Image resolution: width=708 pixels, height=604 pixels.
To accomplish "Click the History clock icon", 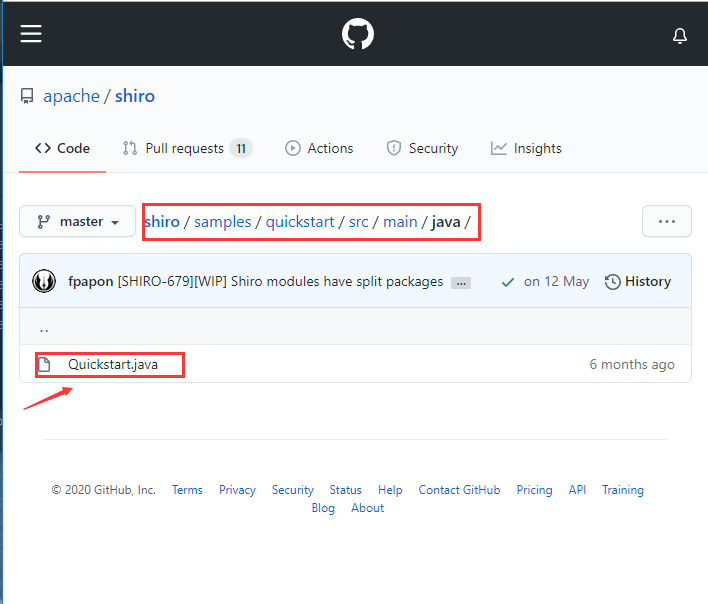I will pyautogui.click(x=612, y=282).
